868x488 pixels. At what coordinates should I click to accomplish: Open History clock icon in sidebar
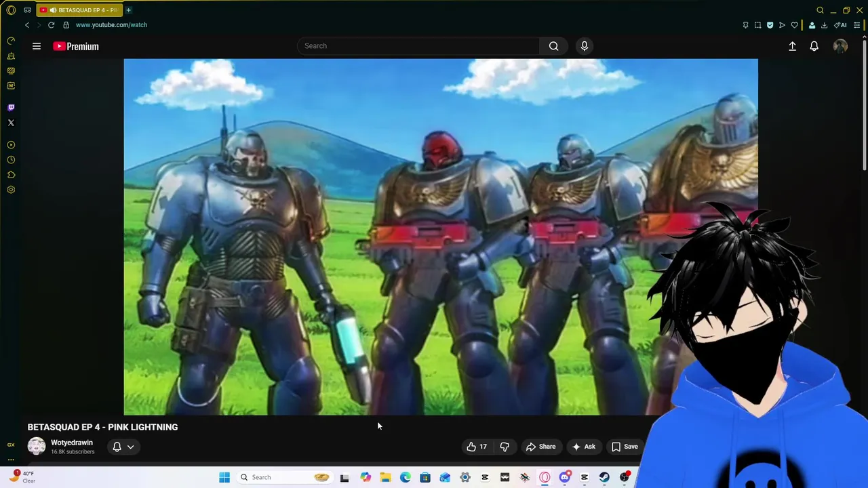click(11, 160)
